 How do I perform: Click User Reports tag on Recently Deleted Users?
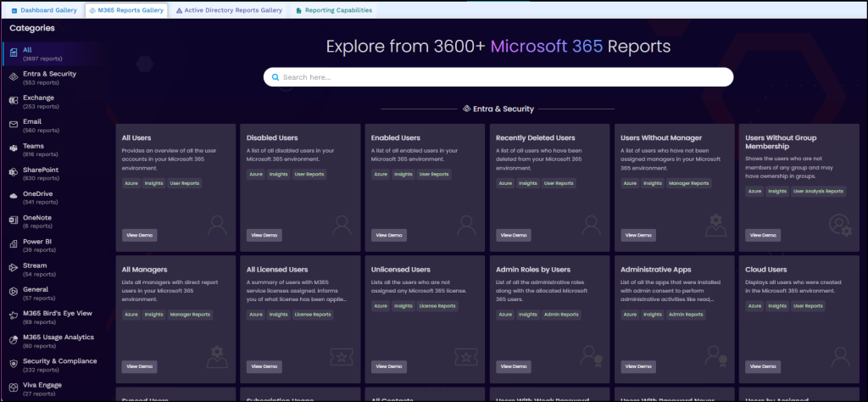[x=559, y=182]
